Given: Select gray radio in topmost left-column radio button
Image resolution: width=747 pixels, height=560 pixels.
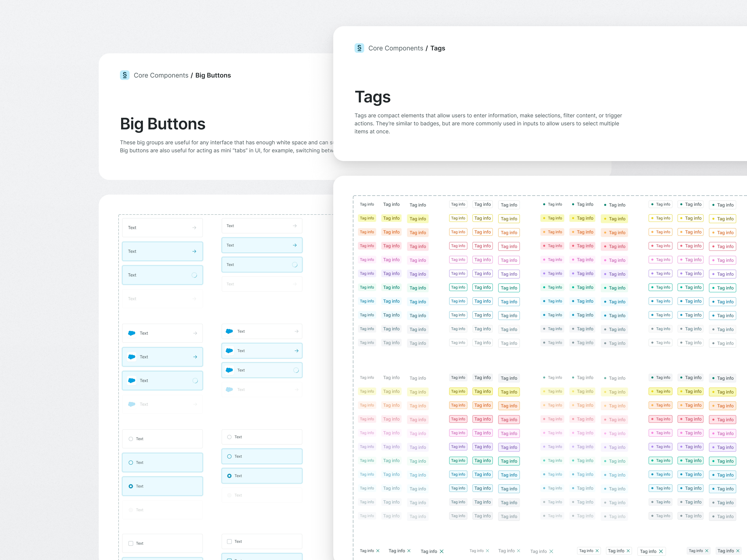Looking at the screenshot, I should click(131, 439).
